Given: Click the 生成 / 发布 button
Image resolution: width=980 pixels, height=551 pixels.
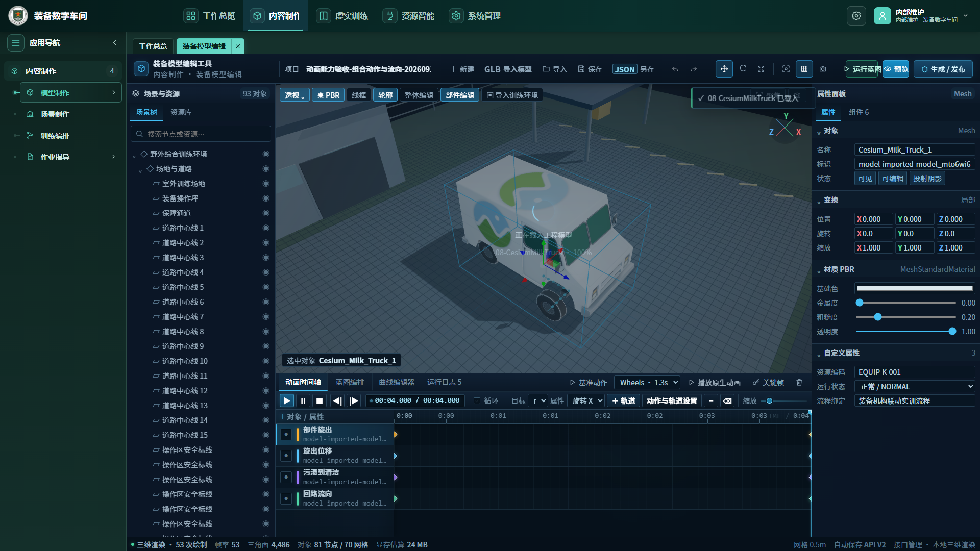Looking at the screenshot, I should point(943,69).
